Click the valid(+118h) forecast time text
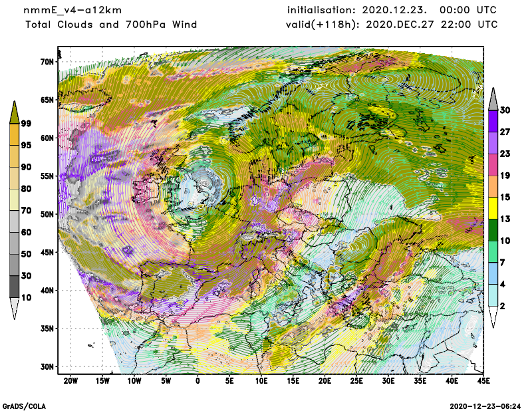532x411 pixels. [x=392, y=25]
